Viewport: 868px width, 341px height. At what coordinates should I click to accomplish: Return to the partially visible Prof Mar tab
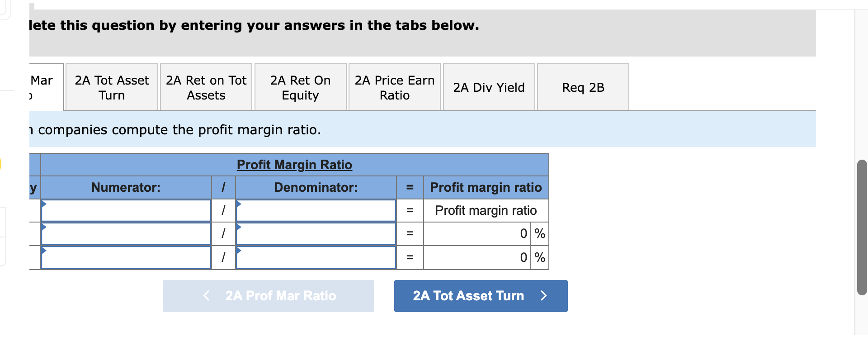click(41, 87)
